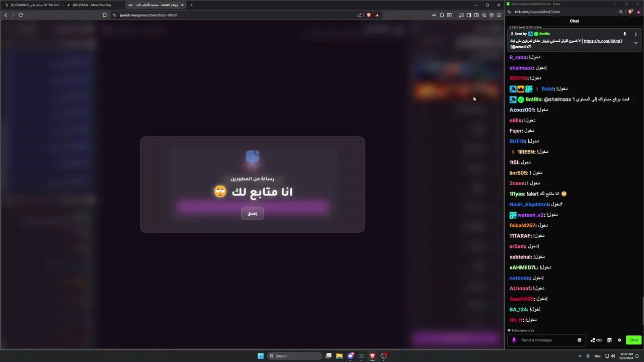This screenshot has height=362, width=644.
Task: Reload the jawlah.live page
Action: (x=21, y=15)
